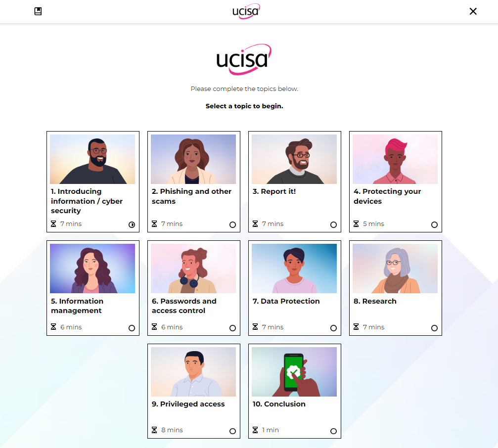
Task: Click the progress circle on Protecting your devices
Action: coord(434,225)
